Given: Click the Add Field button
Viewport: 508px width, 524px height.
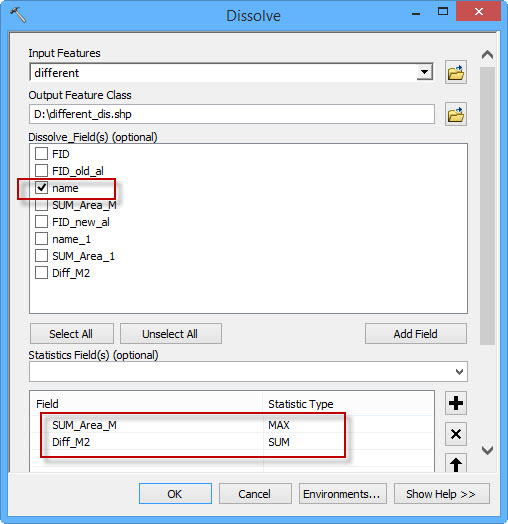Looking at the screenshot, I should pos(415,334).
